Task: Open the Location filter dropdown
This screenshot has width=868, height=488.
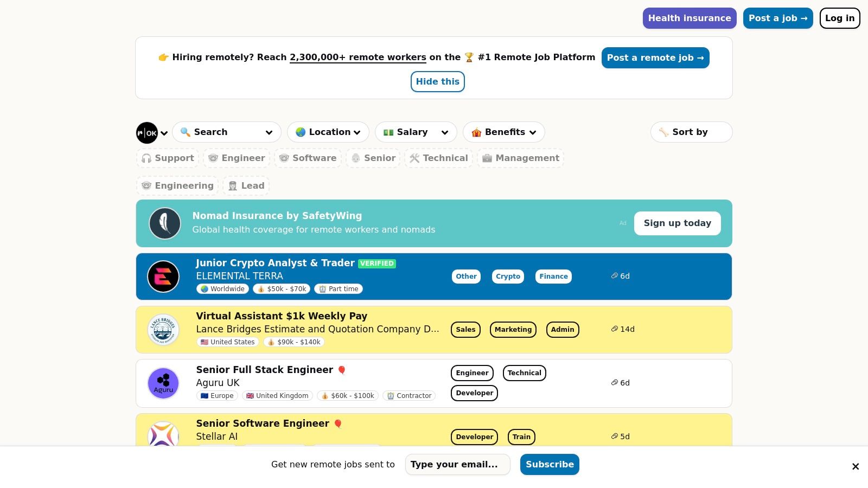Action: [328, 132]
